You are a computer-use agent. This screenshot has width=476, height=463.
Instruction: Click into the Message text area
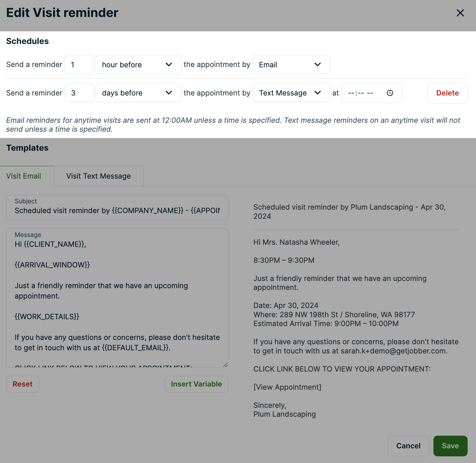click(117, 296)
